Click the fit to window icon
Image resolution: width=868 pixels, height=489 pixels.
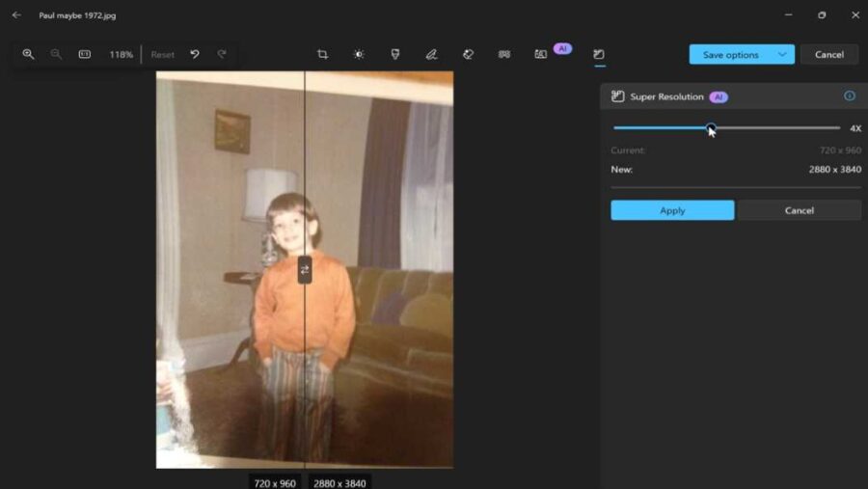[85, 55]
